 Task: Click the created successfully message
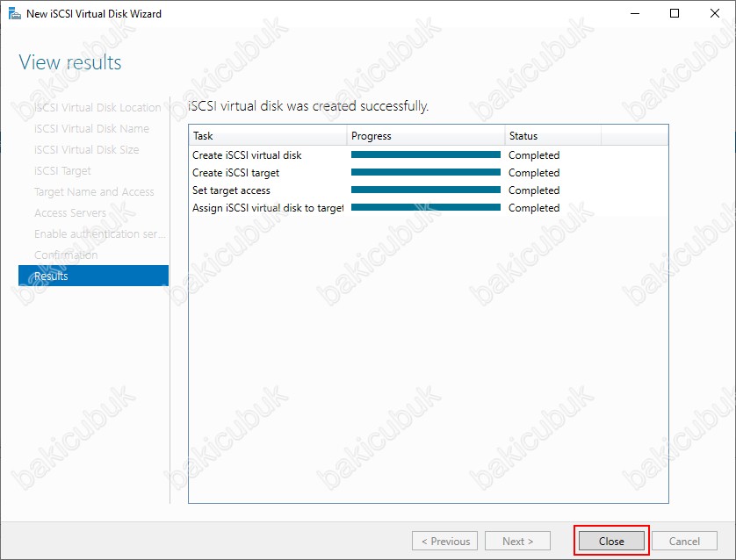(308, 106)
